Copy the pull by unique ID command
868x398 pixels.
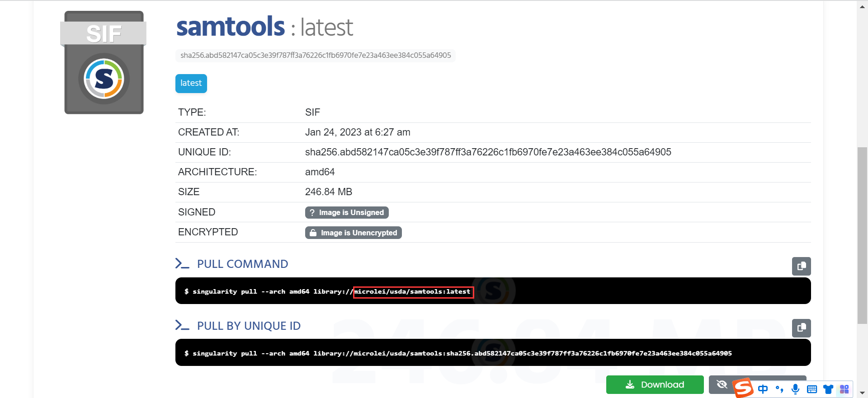click(x=801, y=328)
